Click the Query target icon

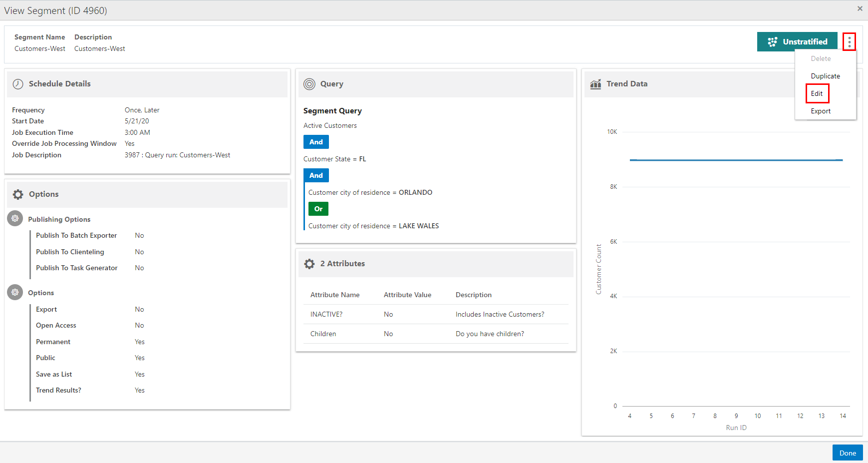(x=309, y=84)
